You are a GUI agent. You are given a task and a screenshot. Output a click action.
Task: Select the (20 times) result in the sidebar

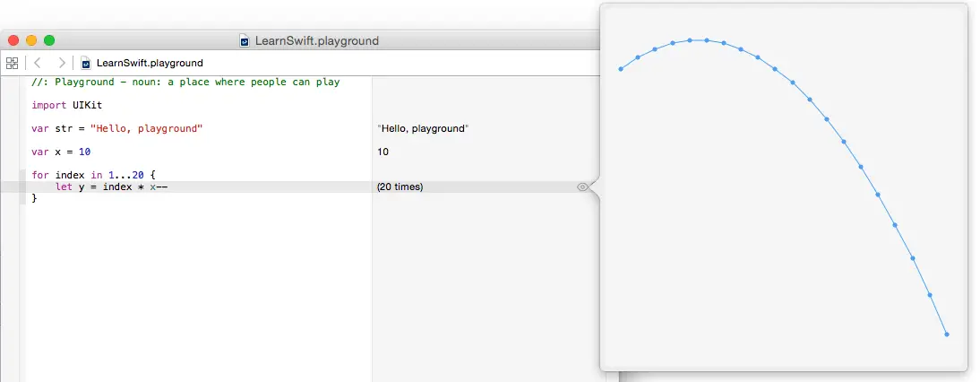coord(400,187)
